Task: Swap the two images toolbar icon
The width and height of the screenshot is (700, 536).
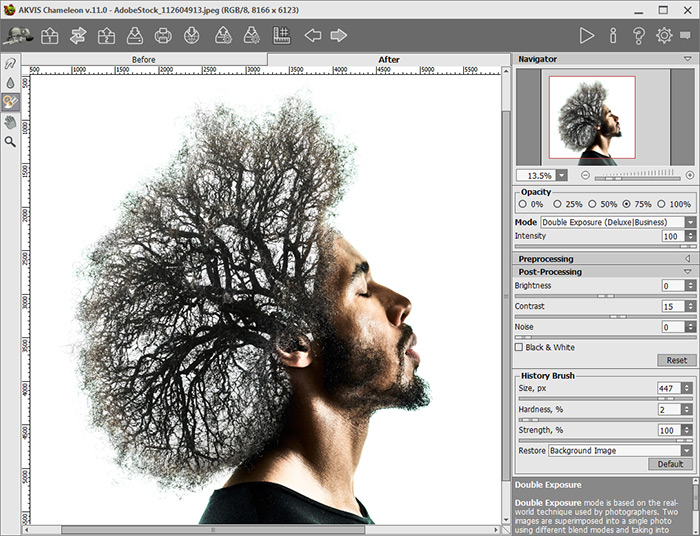Action: [x=78, y=35]
